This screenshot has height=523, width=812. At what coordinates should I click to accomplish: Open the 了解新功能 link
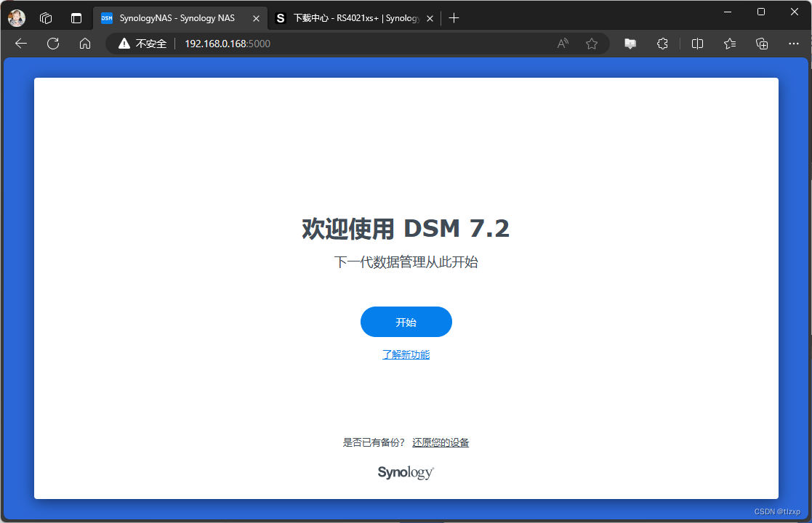406,354
